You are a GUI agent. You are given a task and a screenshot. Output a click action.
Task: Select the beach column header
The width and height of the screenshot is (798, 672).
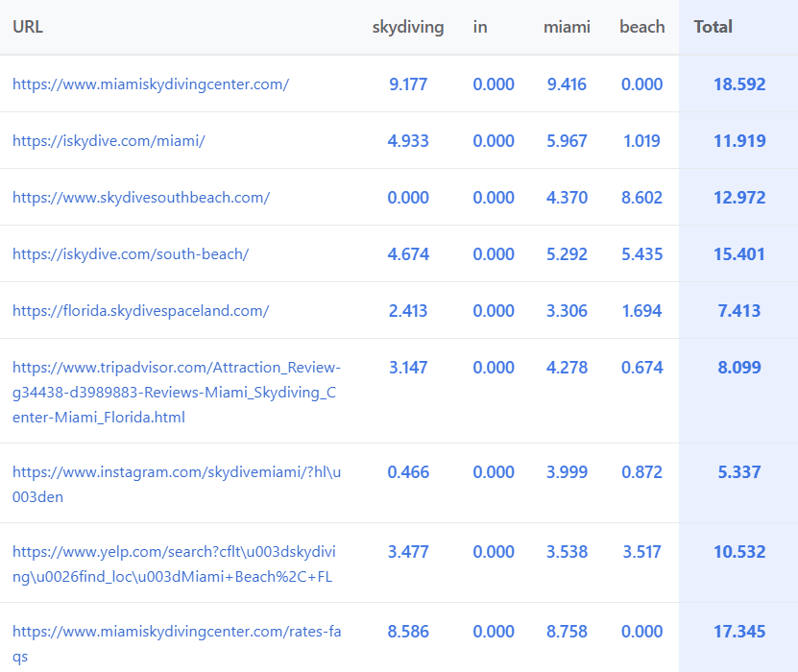click(x=641, y=27)
